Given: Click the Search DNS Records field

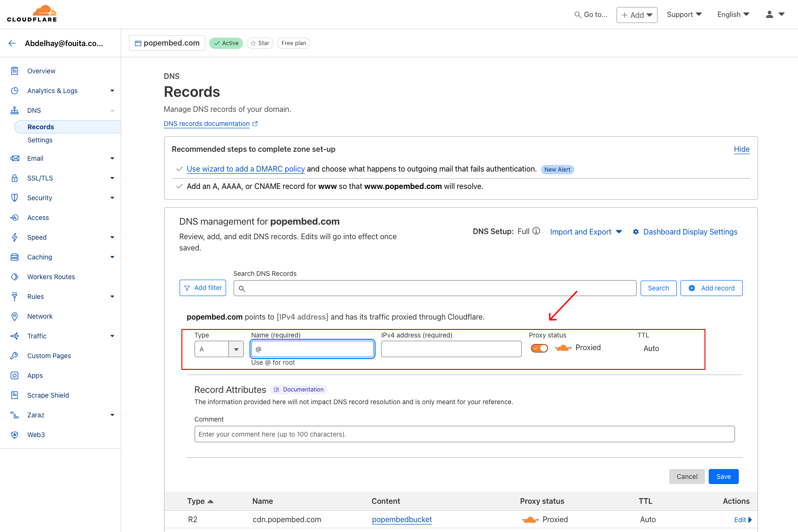Looking at the screenshot, I should [435, 288].
